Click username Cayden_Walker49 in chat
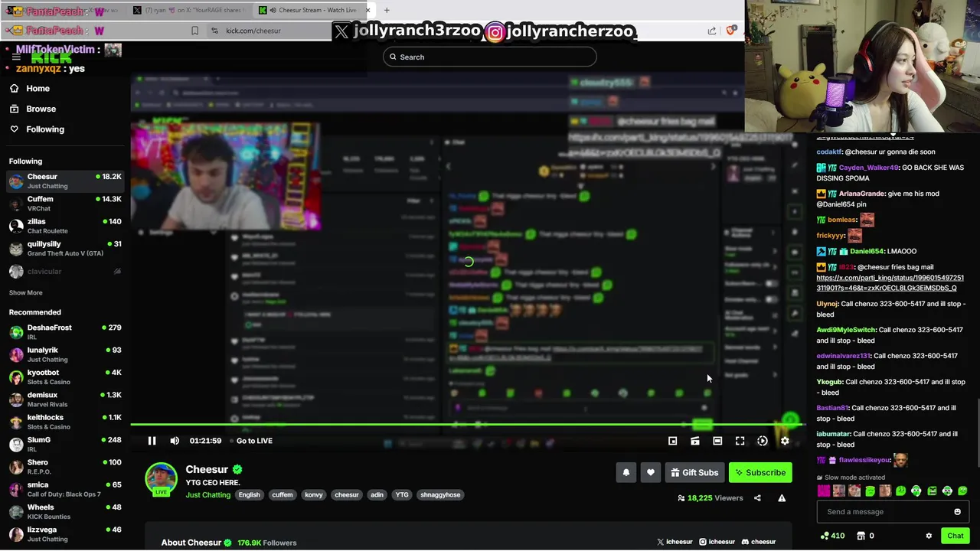This screenshot has height=551, width=980. (868, 168)
